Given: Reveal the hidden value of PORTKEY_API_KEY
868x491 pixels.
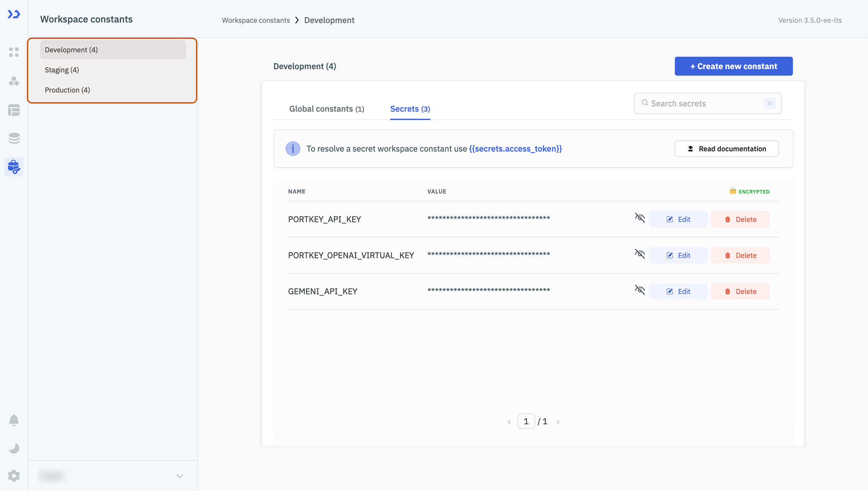Looking at the screenshot, I should point(640,218).
